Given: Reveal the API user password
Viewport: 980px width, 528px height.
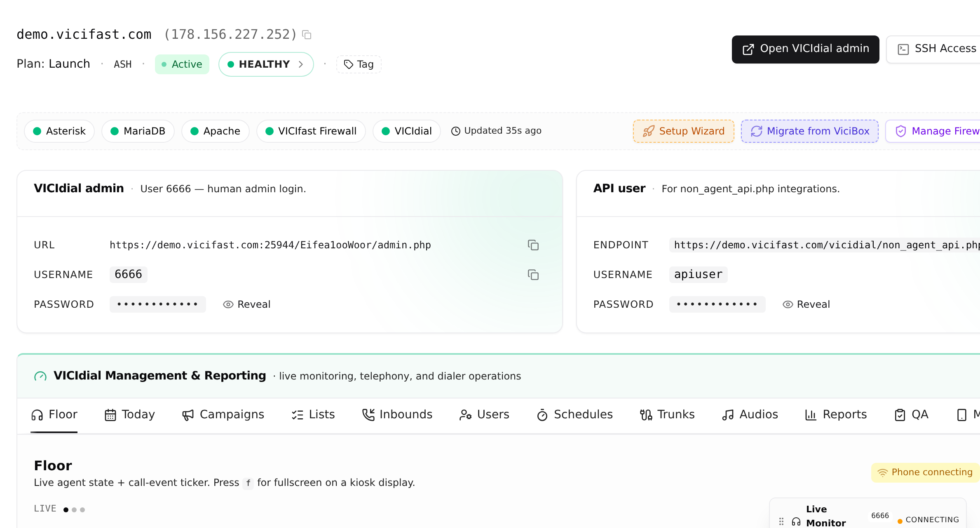Looking at the screenshot, I should click(807, 304).
